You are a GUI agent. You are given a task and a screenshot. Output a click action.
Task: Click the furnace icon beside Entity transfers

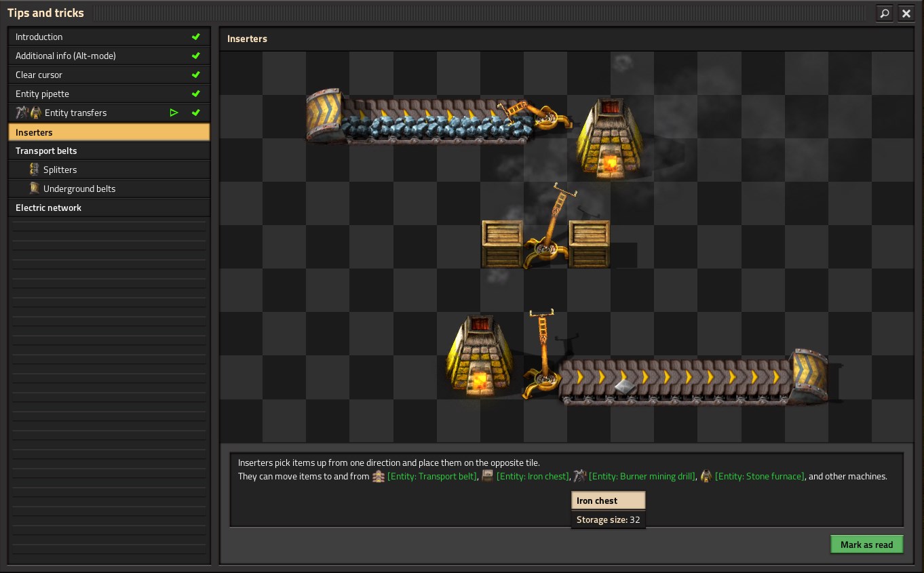coord(36,113)
